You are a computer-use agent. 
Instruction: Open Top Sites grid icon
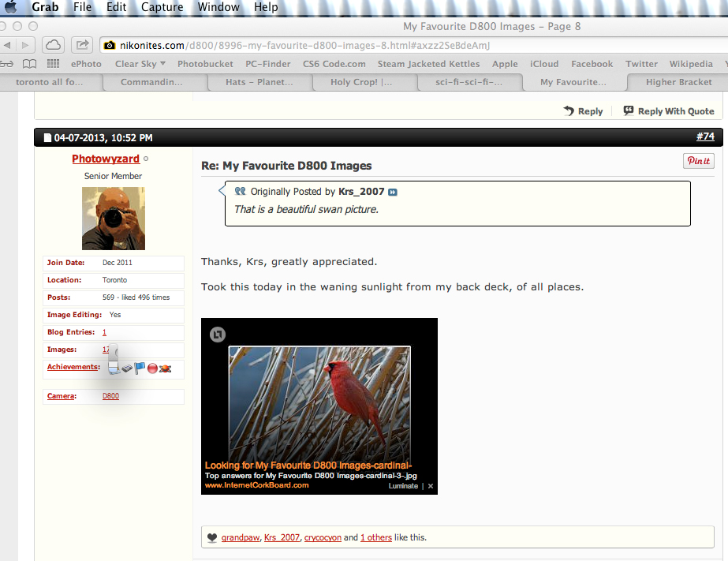(x=53, y=64)
